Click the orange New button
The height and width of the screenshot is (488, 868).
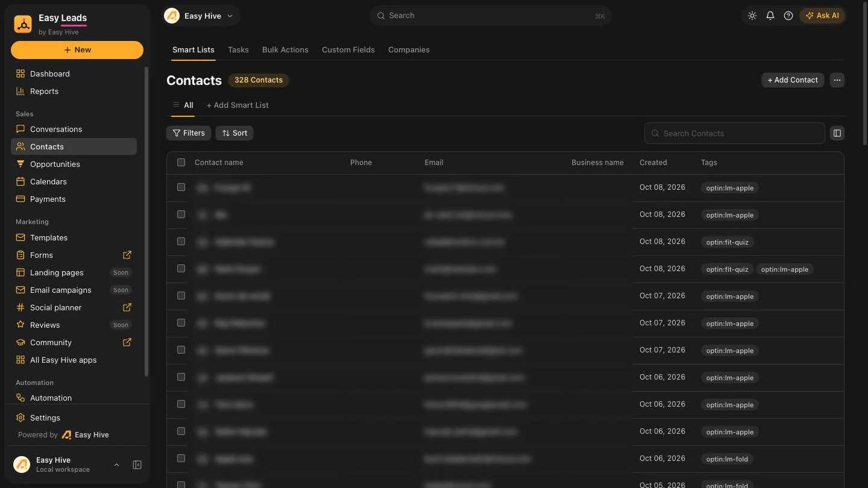coord(77,50)
